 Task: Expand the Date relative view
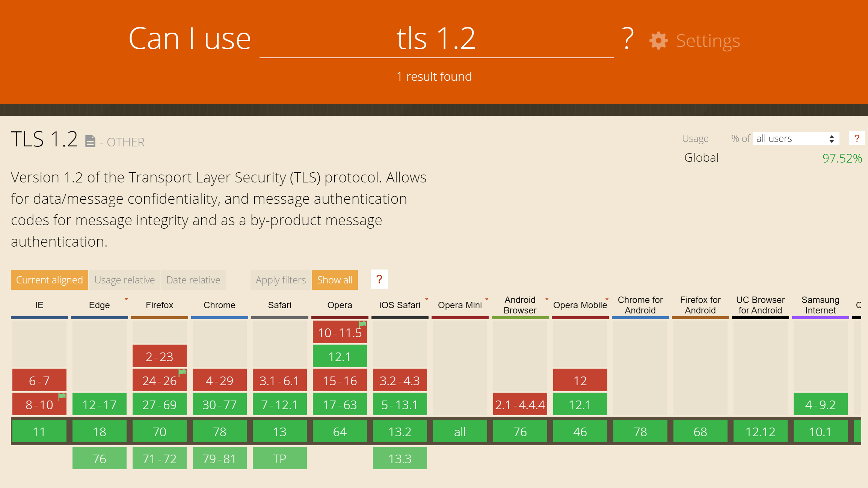193,279
